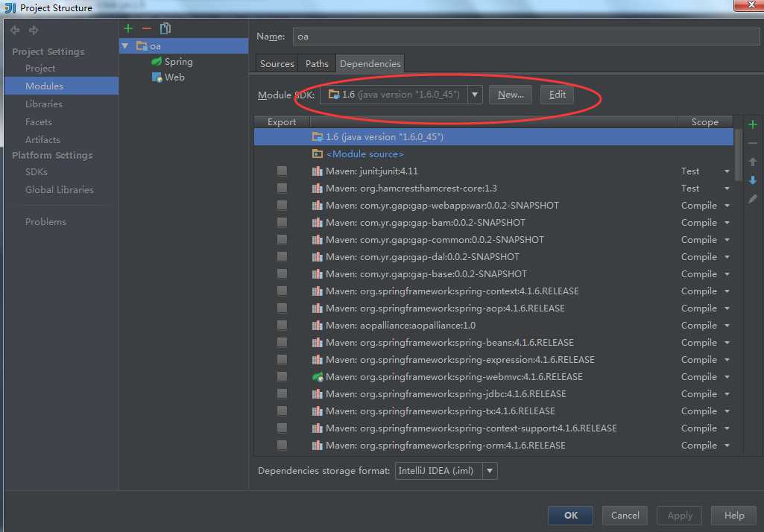Click the Edit SDK button
Screen dimensions: 764x532
click(557, 95)
